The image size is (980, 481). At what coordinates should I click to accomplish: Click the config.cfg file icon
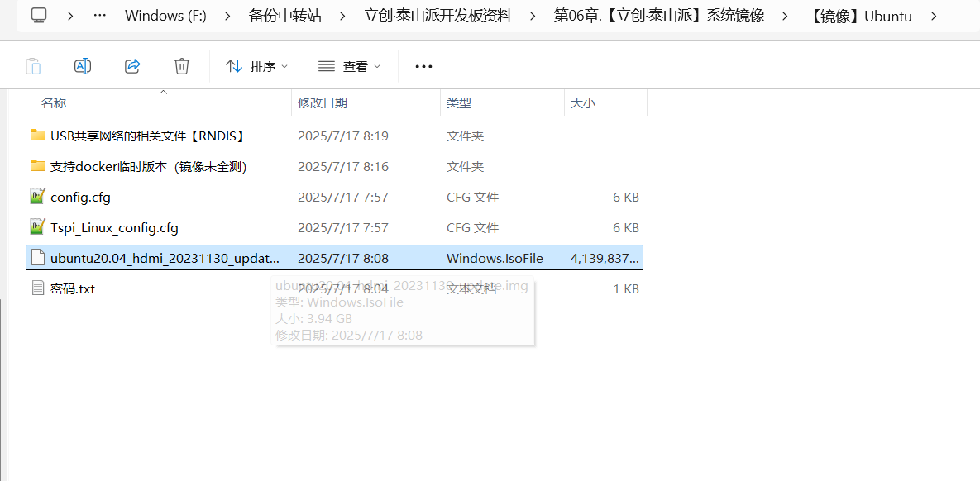point(38,196)
